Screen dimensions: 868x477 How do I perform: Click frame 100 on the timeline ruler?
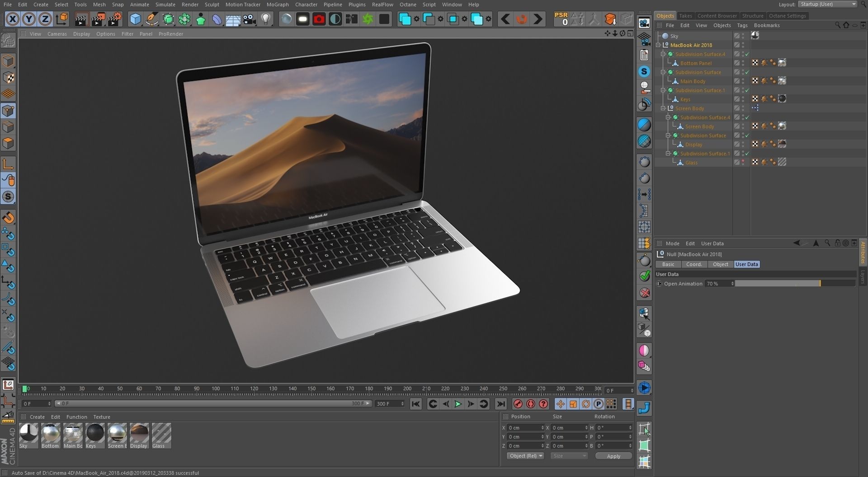(216, 388)
